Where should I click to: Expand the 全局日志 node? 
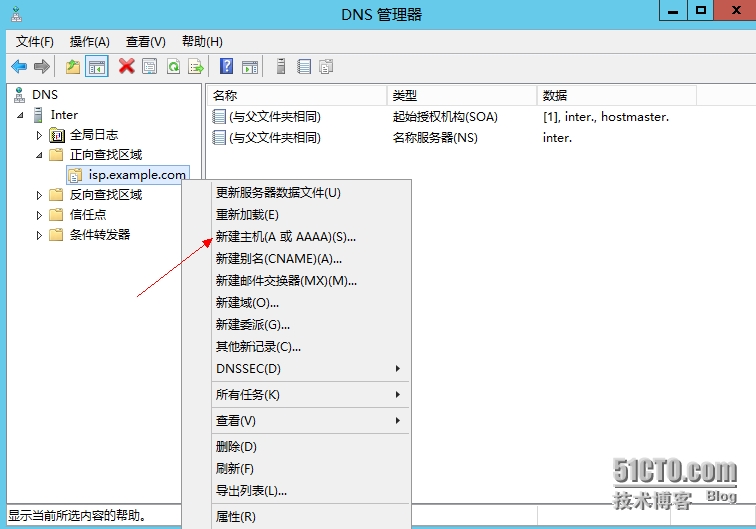(39, 136)
